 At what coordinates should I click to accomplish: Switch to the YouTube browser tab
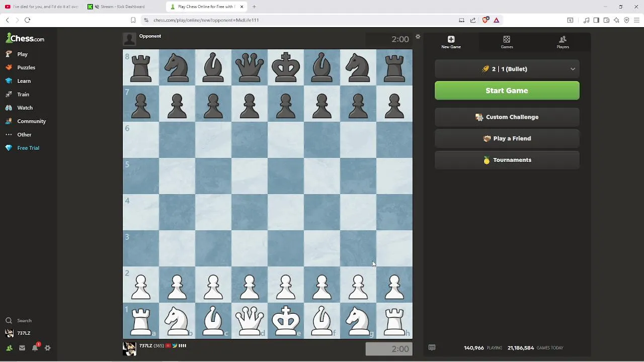coord(42,7)
